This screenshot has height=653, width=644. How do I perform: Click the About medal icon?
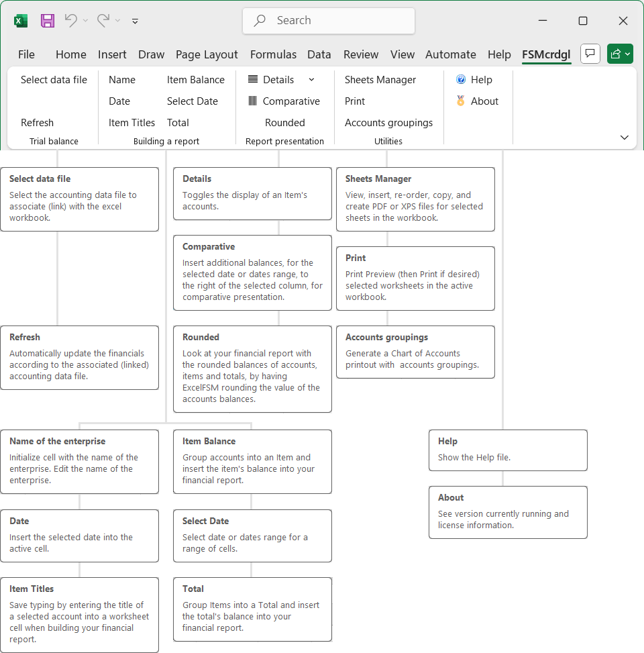point(461,101)
